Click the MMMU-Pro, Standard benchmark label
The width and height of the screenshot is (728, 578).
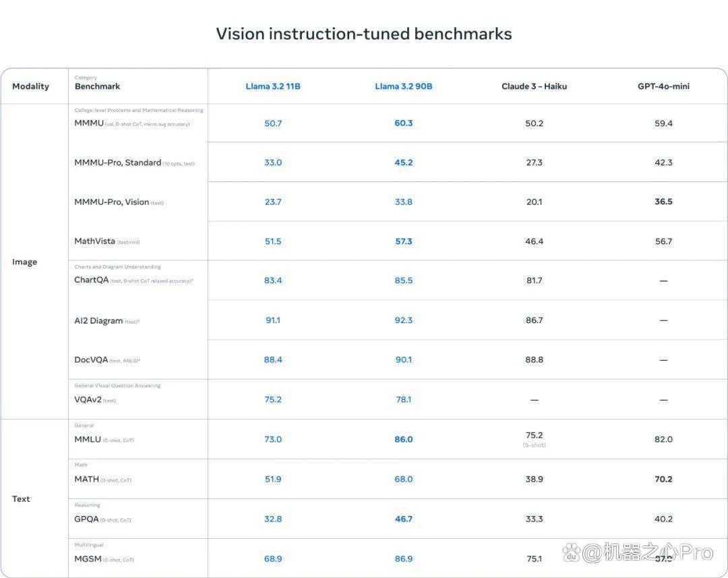click(x=117, y=163)
